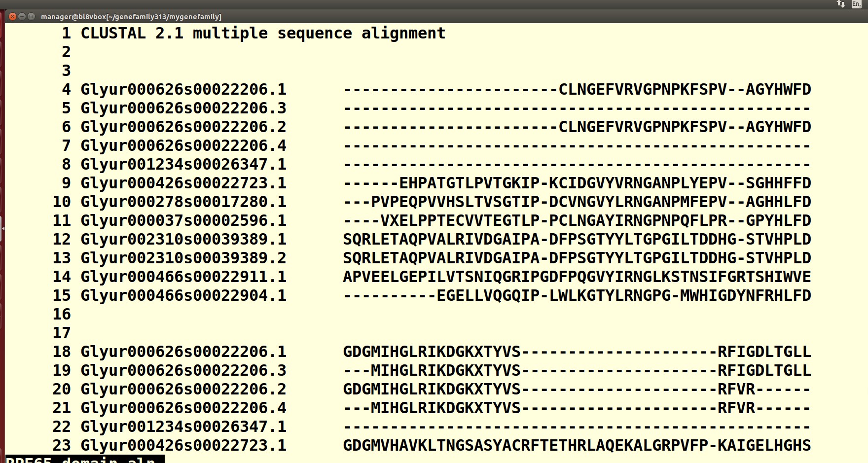Click the sequence starting APVEELGEPILVTSNIQ
This screenshot has width=868, height=463.
tap(577, 277)
